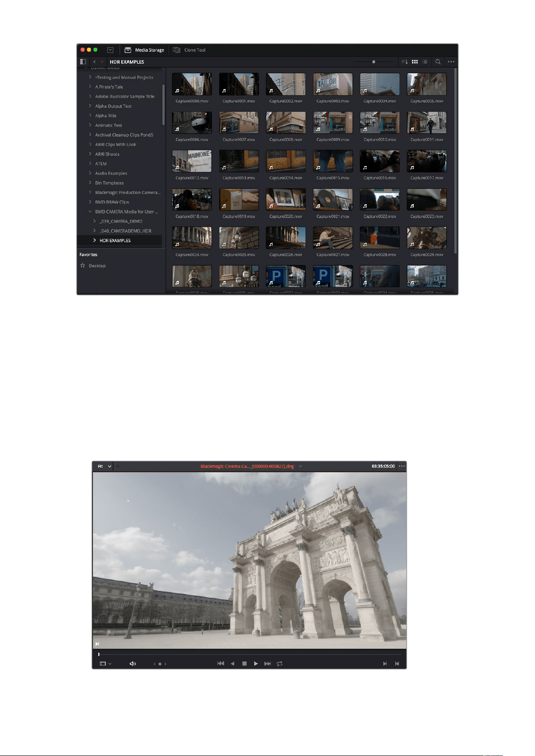Select Capture0029.mov thumbnail

427,238
